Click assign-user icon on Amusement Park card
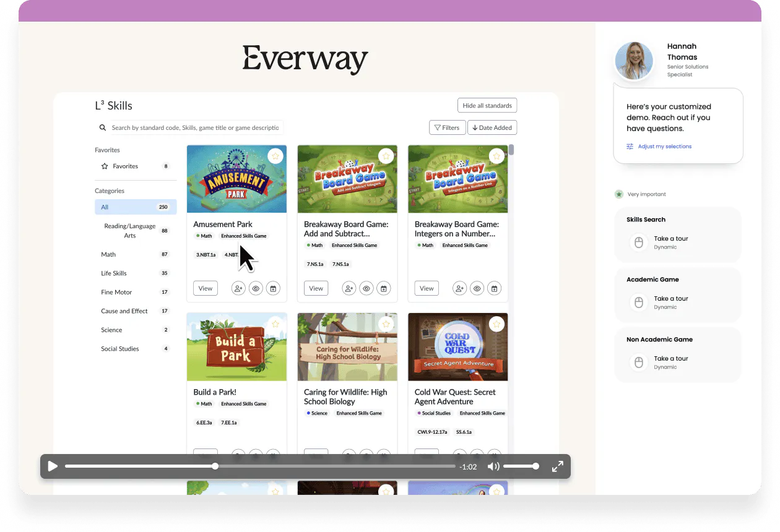Viewport: 780px width, 532px height. [238, 288]
